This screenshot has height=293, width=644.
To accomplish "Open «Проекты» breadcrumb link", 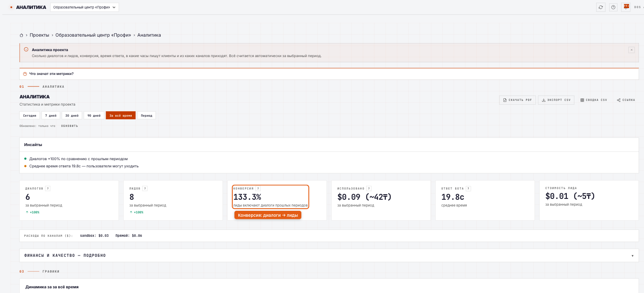I will tap(39, 35).
